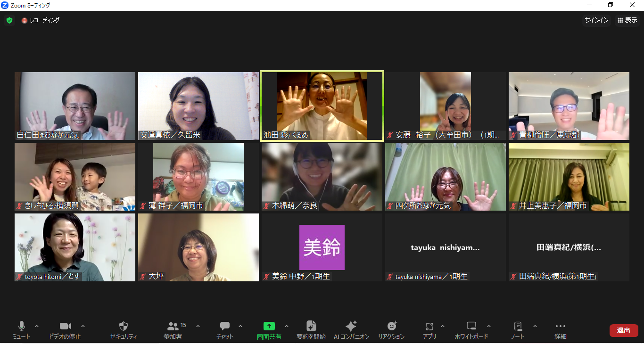Open the リアクション reactions picker
Screen dimensions: 644x344
[391, 330]
